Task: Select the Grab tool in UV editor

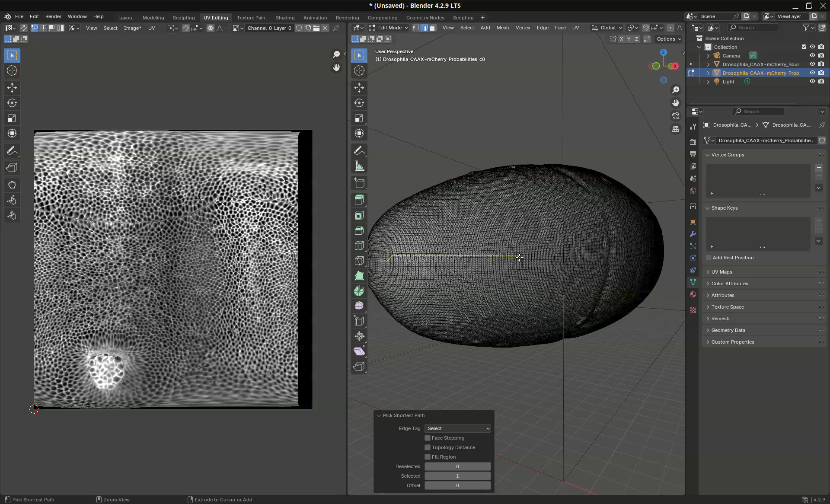Action: click(x=12, y=185)
